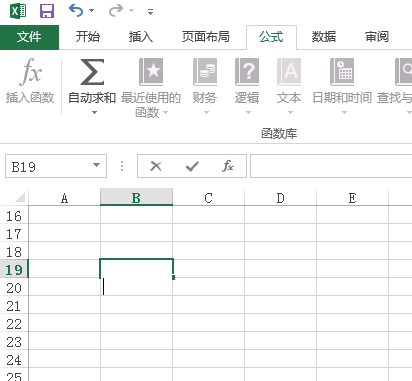
Task: Select column B header
Action: (136, 198)
